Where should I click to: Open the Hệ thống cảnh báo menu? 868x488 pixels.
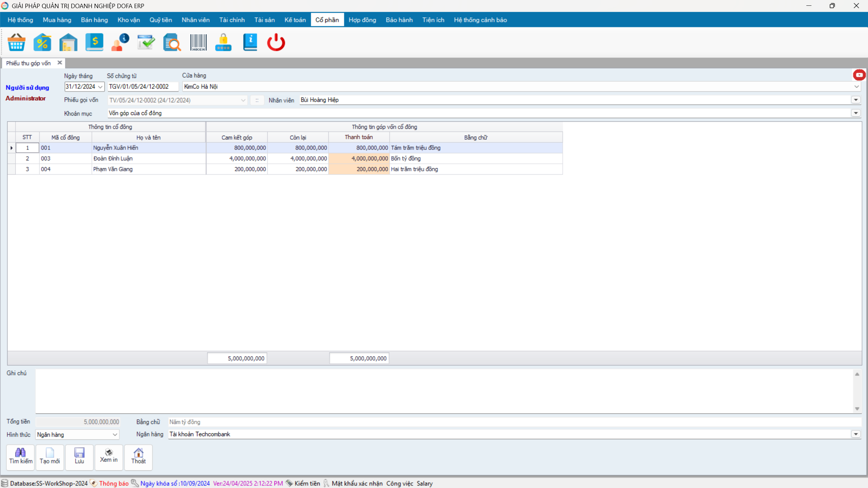click(x=480, y=20)
